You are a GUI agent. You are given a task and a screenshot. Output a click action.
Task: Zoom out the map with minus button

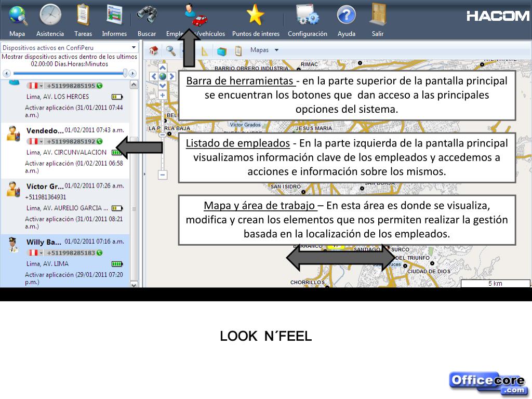coord(163,175)
